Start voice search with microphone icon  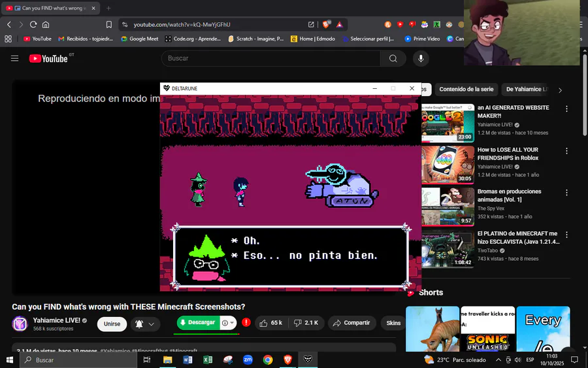coord(421,59)
